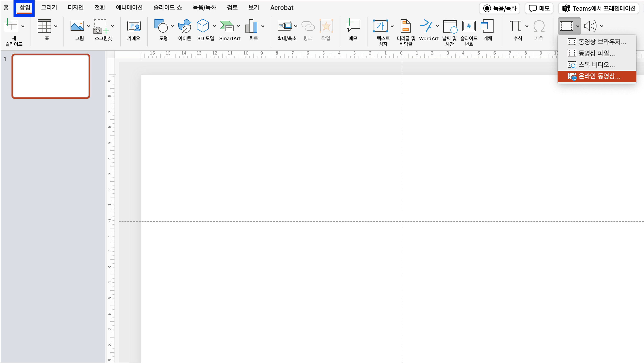Click the Chart (차트) icon
The height and width of the screenshot is (363, 644).
[x=251, y=26]
